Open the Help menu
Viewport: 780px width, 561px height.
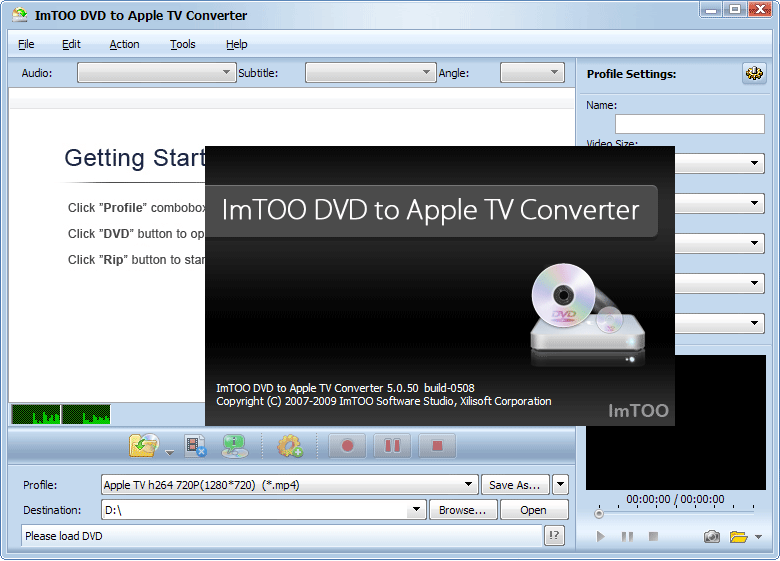(x=236, y=44)
